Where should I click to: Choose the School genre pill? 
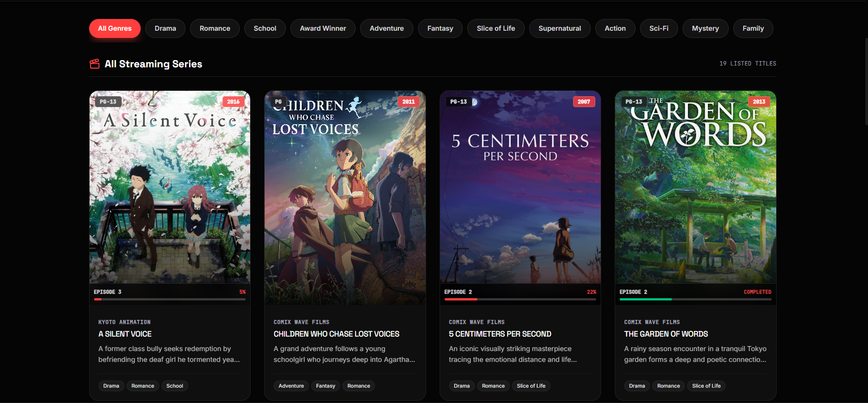click(265, 28)
